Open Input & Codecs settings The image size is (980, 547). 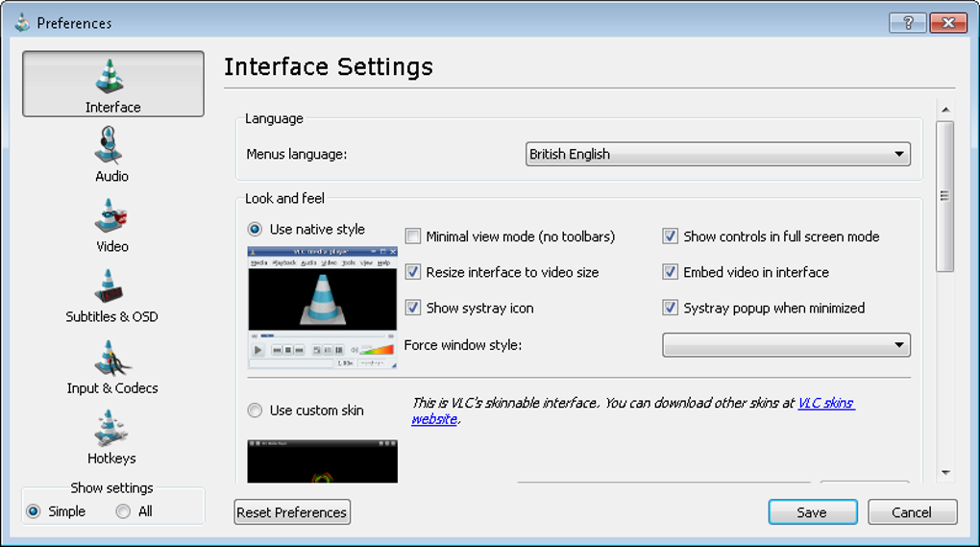click(x=112, y=366)
